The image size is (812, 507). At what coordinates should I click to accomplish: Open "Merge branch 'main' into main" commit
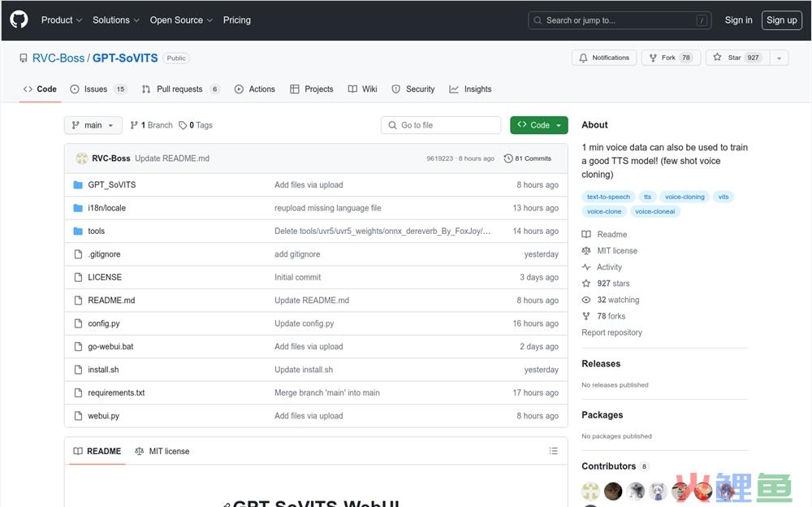point(326,393)
